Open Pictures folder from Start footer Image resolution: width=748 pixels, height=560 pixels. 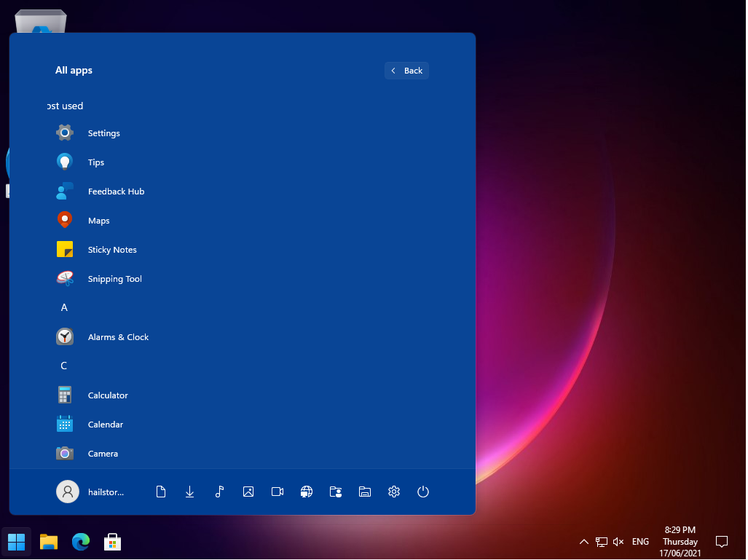pos(248,492)
